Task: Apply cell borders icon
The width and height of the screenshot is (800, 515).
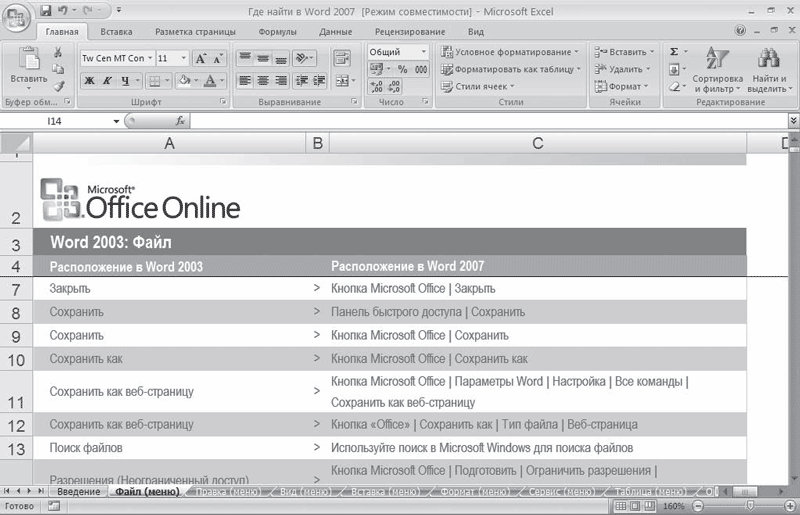Action: tap(154, 81)
